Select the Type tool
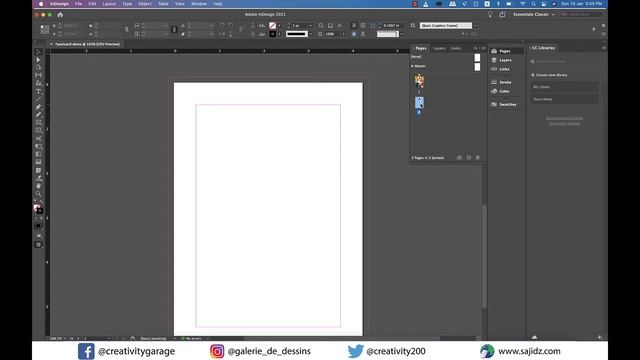Viewport: 640px width, 360px height. pos(38,91)
